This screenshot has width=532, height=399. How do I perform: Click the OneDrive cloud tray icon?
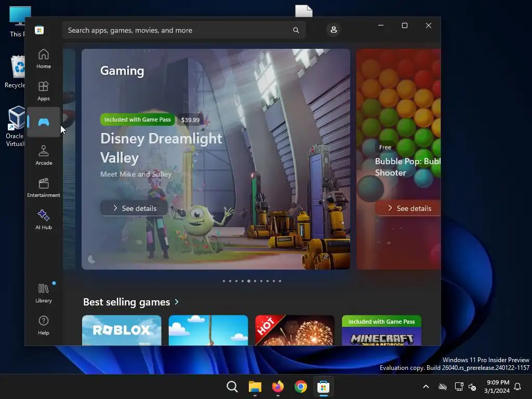click(443, 387)
